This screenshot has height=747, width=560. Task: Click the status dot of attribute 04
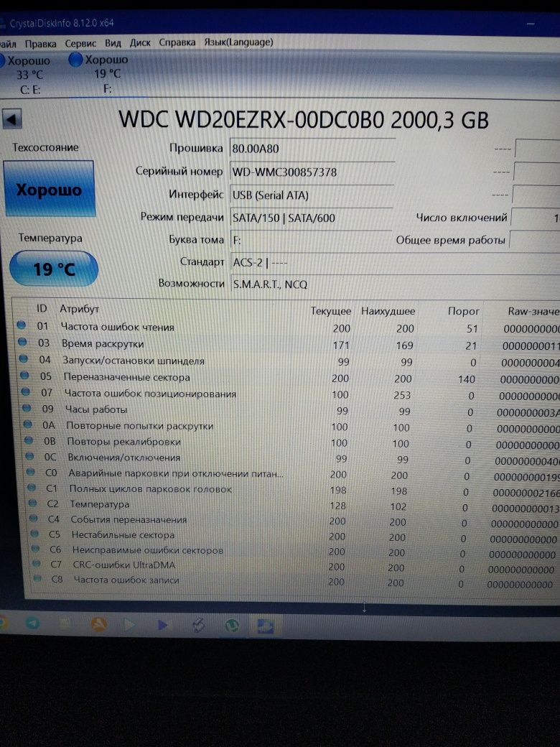pos(24,358)
